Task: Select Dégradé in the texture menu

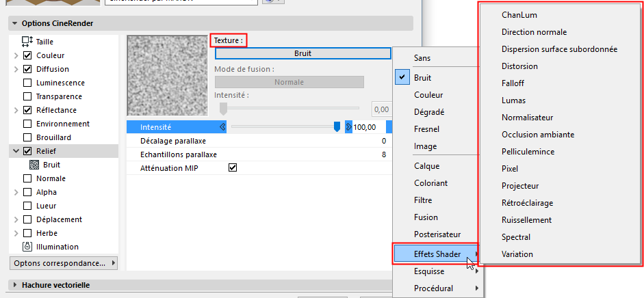Action: point(429,112)
